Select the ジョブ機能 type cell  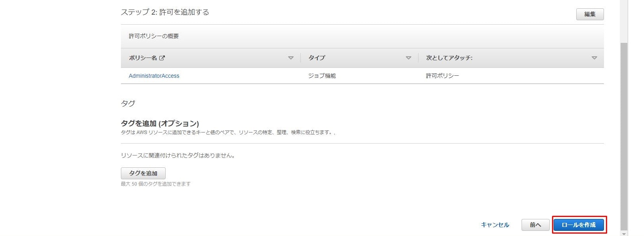click(322, 76)
